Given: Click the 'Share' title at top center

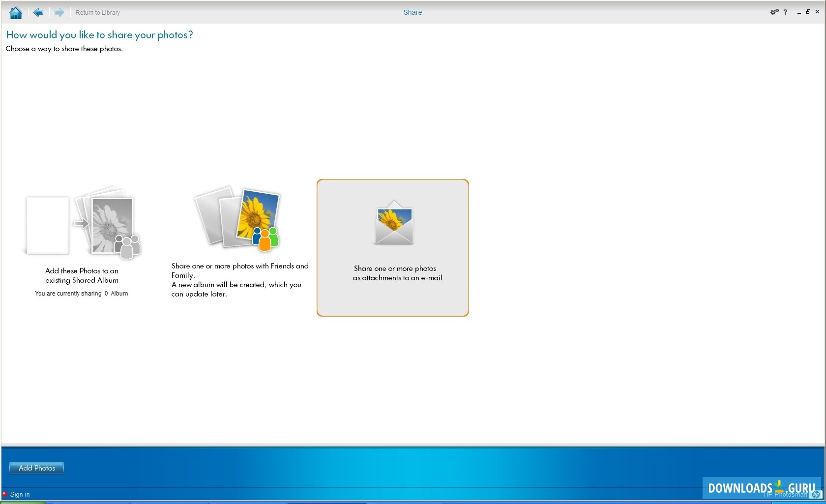Looking at the screenshot, I should point(413,12).
